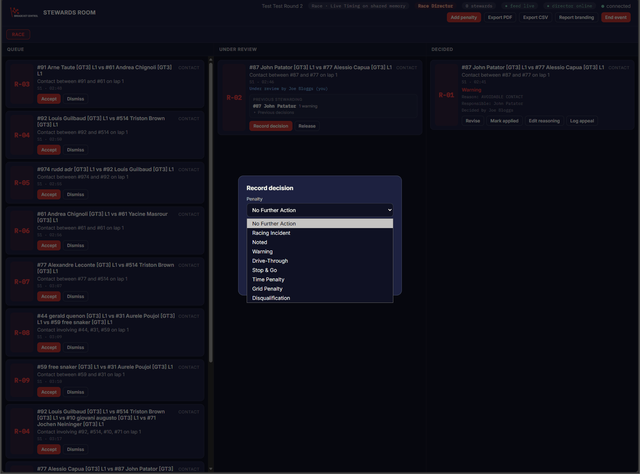Revise the R-01 decision
Screen dimensions: 640x474
[473, 121]
